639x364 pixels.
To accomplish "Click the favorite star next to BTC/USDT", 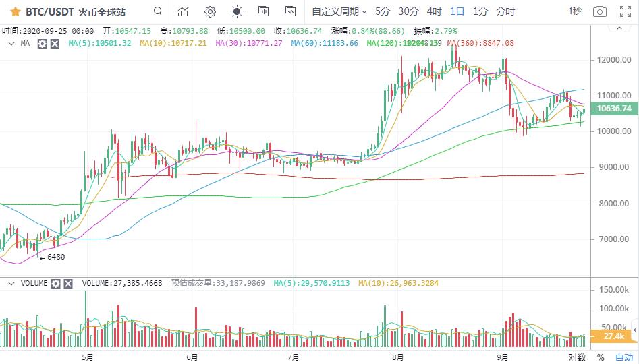I will coord(14,11).
